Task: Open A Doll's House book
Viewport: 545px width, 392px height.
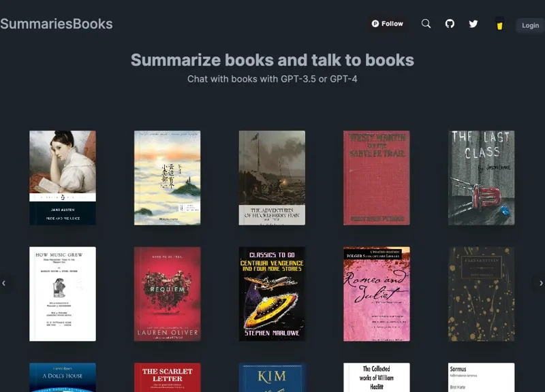Action: point(63,378)
